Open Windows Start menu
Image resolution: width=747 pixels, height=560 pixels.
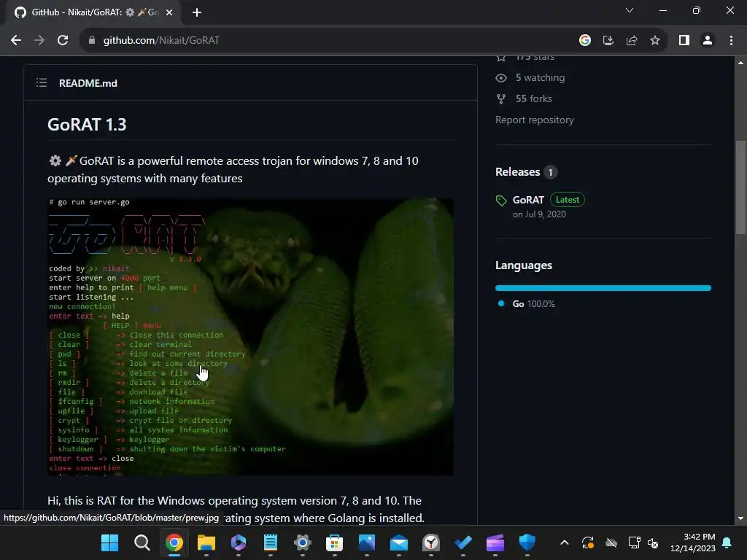pos(110,542)
